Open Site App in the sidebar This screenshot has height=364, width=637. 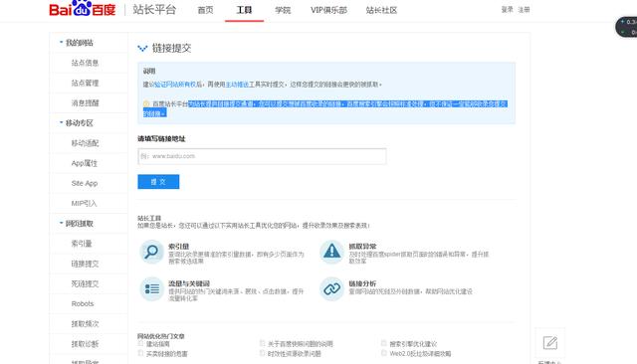pos(85,183)
